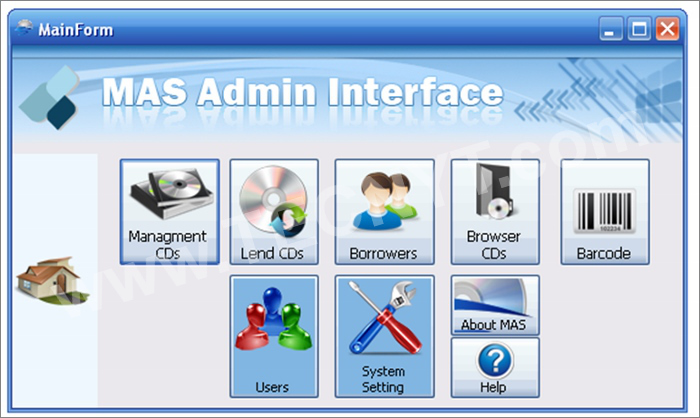Launch Browser CDs via the black folder icon

tap(495, 191)
